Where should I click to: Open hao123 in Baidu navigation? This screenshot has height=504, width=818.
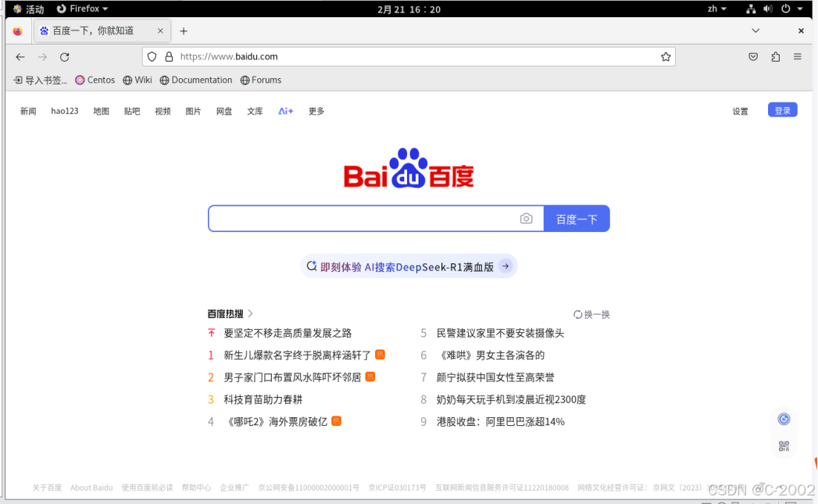65,111
